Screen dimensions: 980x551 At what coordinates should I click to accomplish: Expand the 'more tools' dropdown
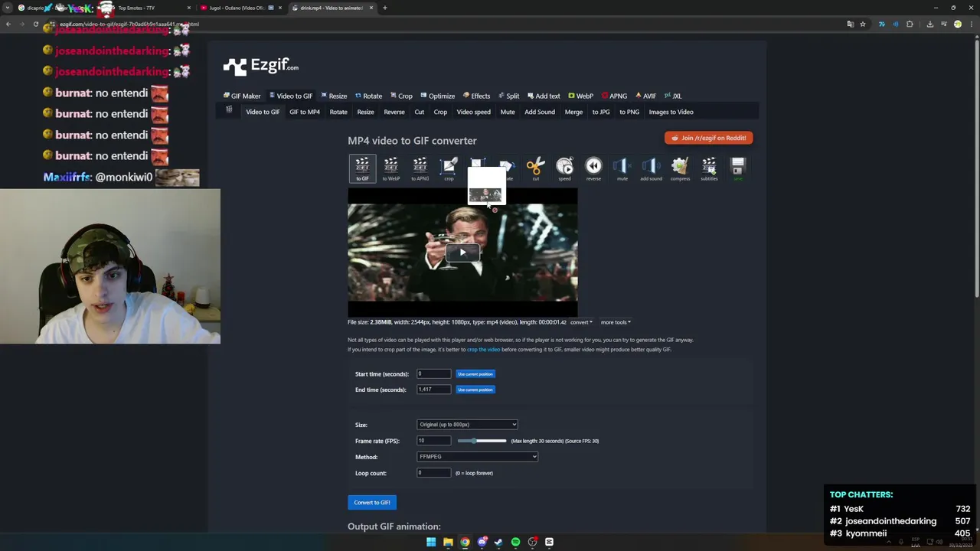(x=616, y=322)
